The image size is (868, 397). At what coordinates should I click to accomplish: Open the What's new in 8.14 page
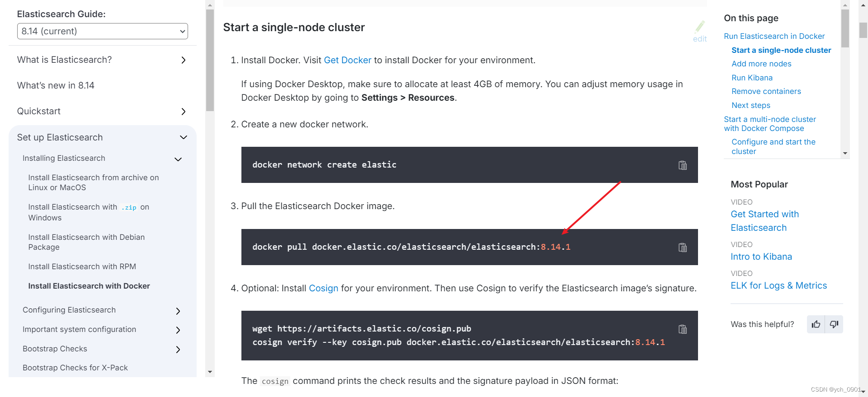[x=56, y=85]
